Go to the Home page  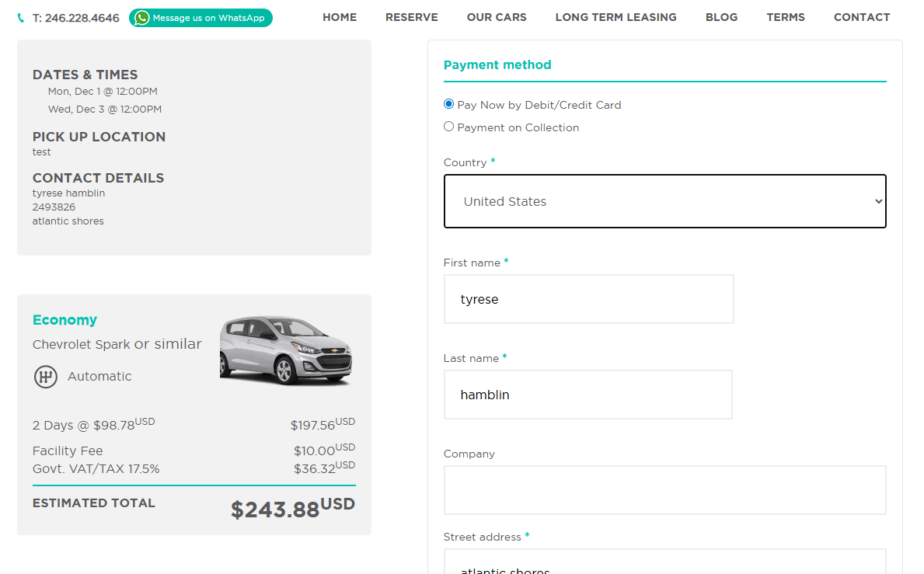tap(340, 17)
